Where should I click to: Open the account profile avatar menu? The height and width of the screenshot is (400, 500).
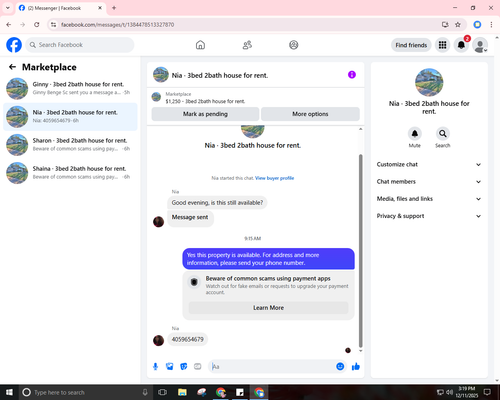tap(480, 45)
